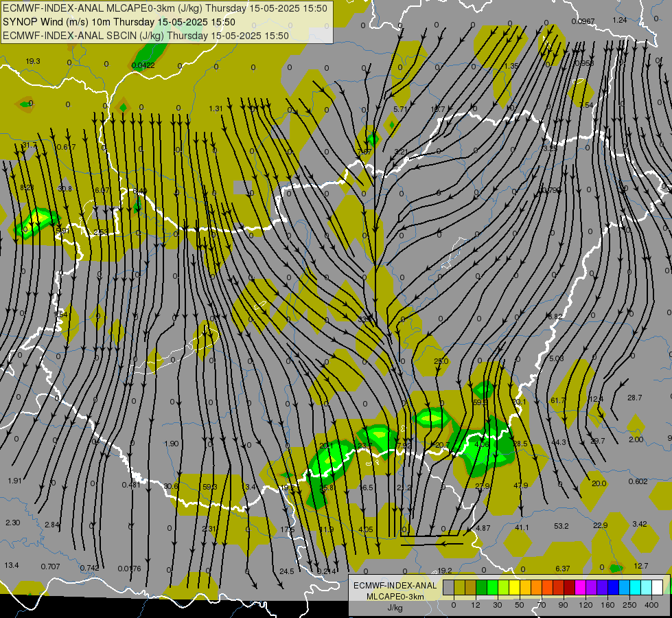Viewport: 672px width, 618px height.
Task: Click the map value 6.82
Action: point(555,317)
